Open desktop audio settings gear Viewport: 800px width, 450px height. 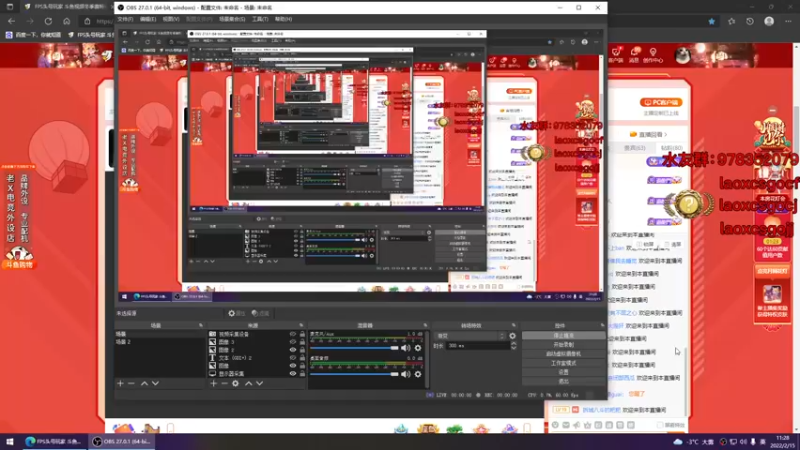pos(418,374)
